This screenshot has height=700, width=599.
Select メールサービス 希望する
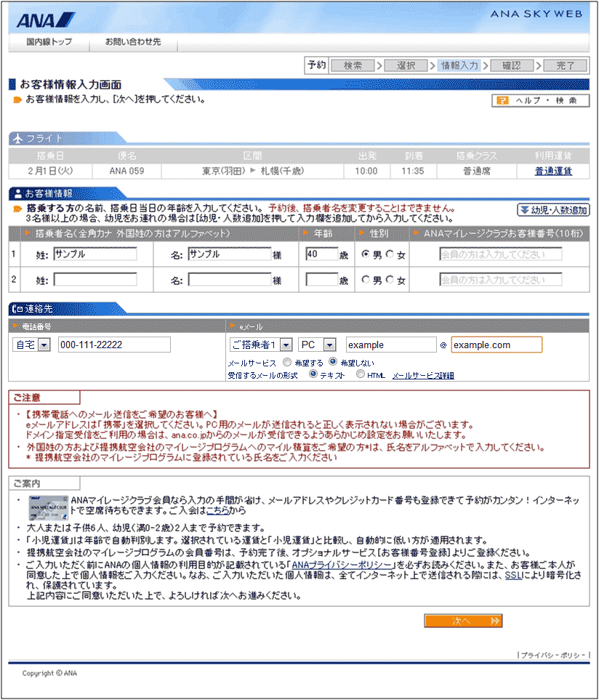(287, 362)
